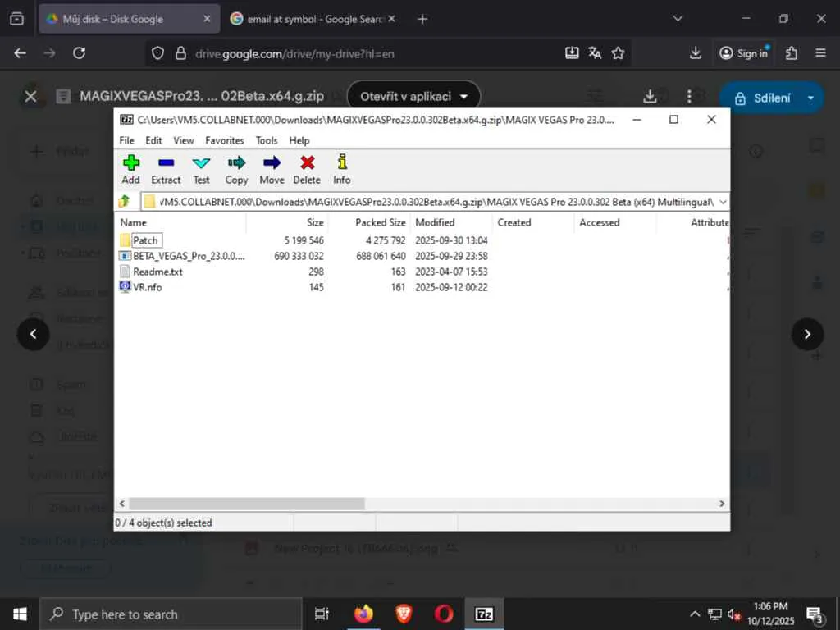Close the Drive file preview
This screenshot has width=840, height=630.
tap(30, 97)
